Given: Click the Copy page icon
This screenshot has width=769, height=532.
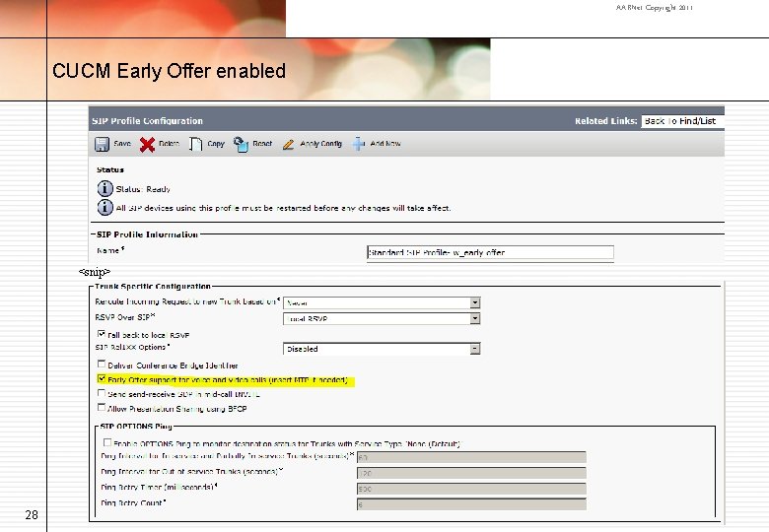Looking at the screenshot, I should (195, 144).
